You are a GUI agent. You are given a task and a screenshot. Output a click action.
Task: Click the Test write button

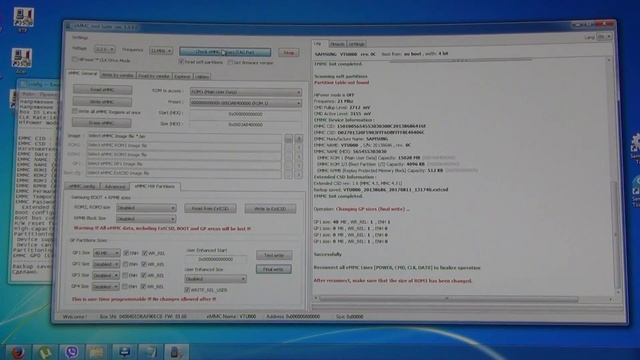(x=274, y=255)
